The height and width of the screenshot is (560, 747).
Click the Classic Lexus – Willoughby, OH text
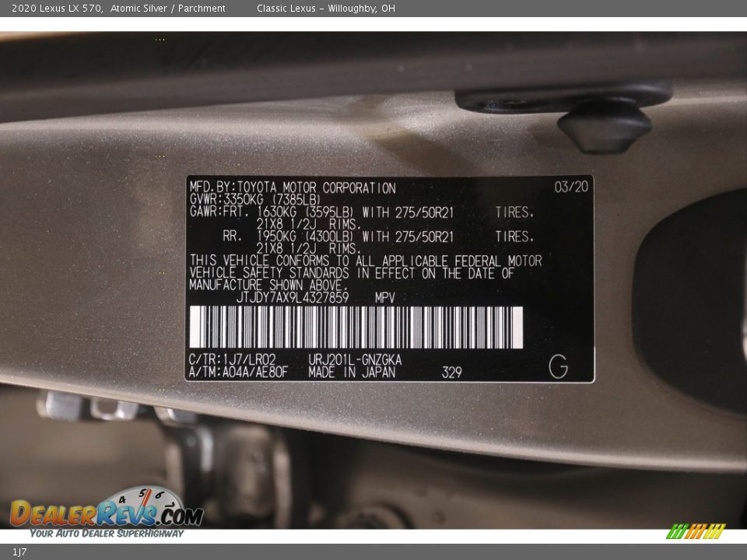(326, 8)
